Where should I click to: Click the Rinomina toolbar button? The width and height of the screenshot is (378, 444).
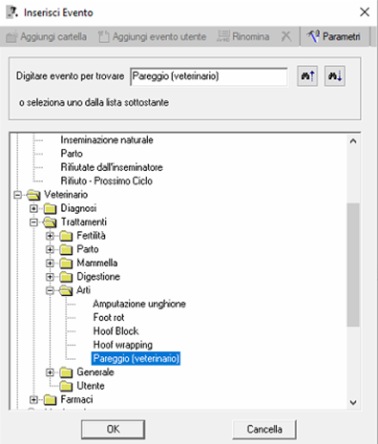tap(243, 36)
